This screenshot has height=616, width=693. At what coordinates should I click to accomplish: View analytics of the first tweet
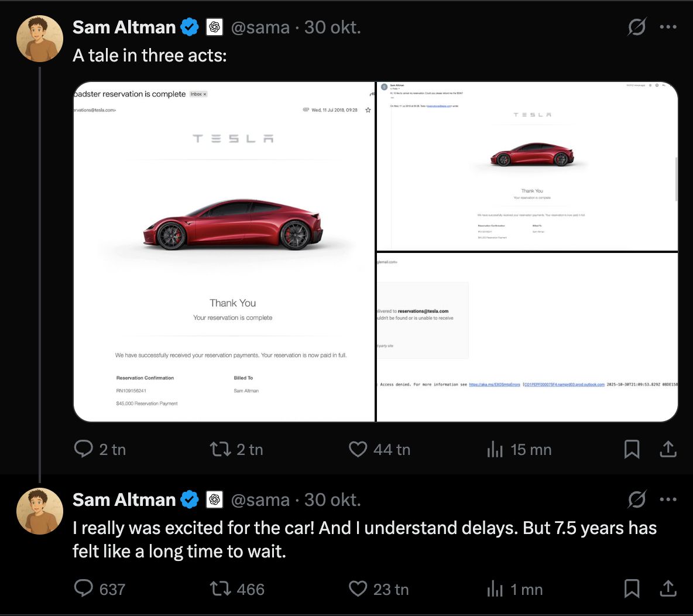click(x=495, y=449)
